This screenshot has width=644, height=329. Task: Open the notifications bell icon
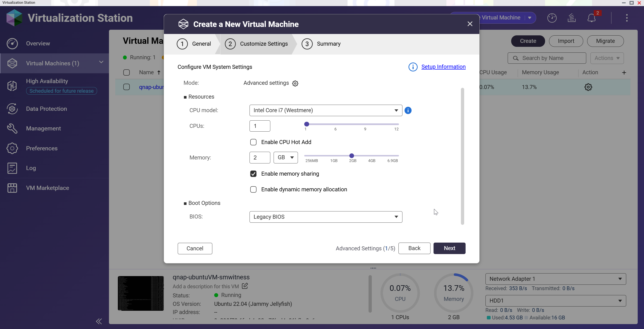[x=591, y=18]
